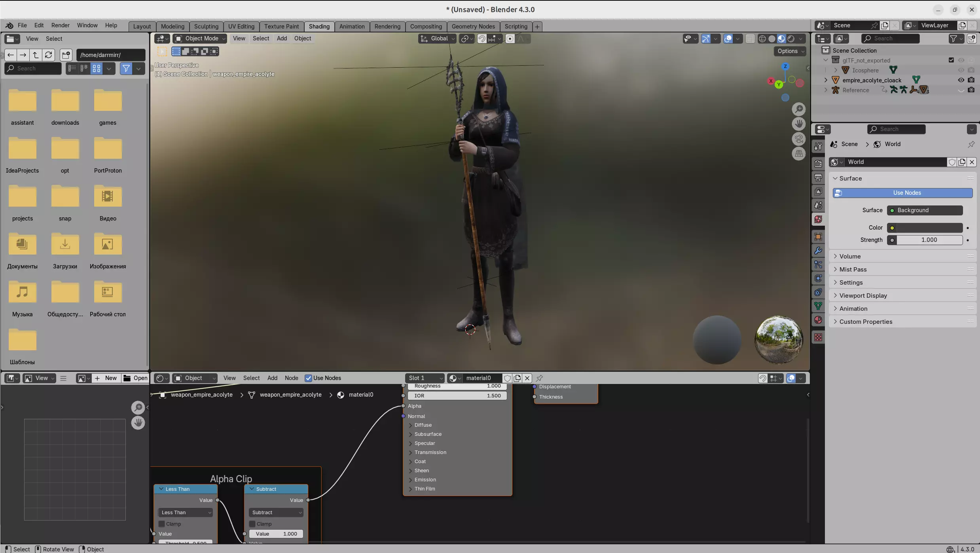Screen dimensions: 980x553
Task: Create new directory using the folder-plus icon
Action: (x=66, y=55)
